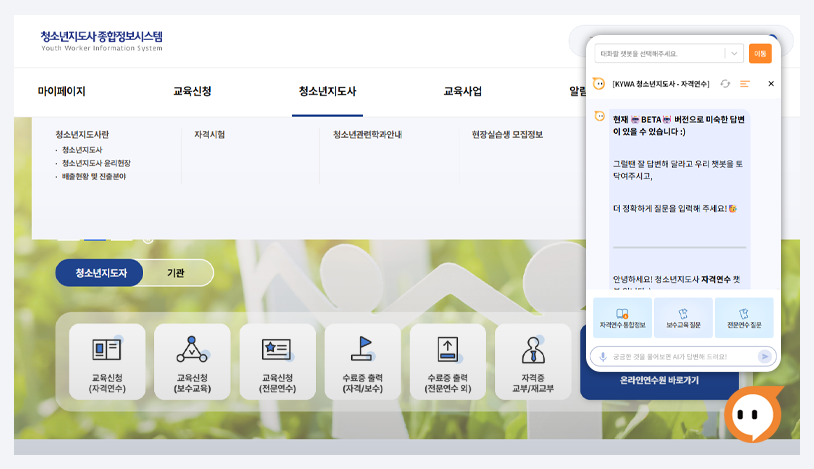Select 보수교육 질문 quick reply
This screenshot has height=469, width=814.
(683, 317)
